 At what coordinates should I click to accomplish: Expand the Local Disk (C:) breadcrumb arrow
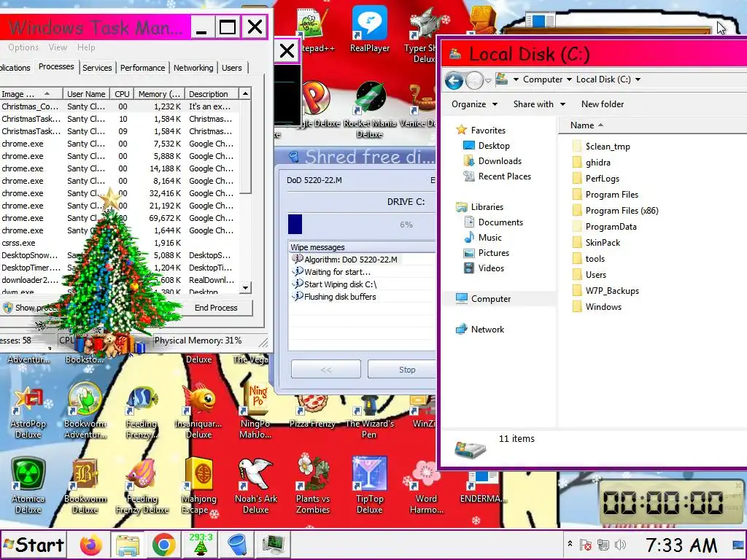638,79
